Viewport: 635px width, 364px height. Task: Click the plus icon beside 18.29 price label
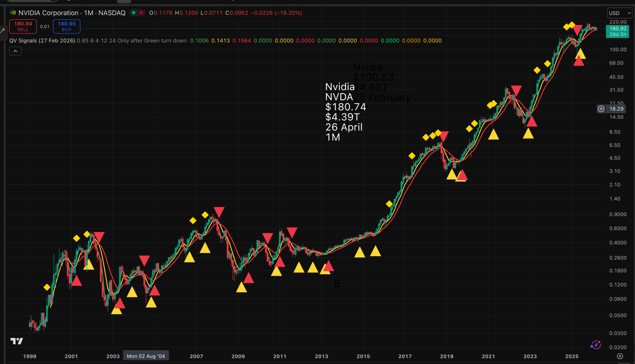pyautogui.click(x=601, y=109)
